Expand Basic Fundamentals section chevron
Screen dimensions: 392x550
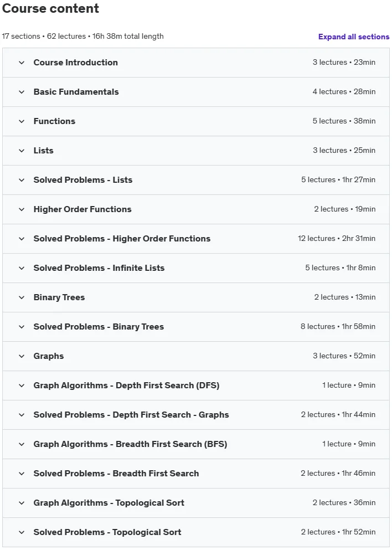(x=22, y=92)
